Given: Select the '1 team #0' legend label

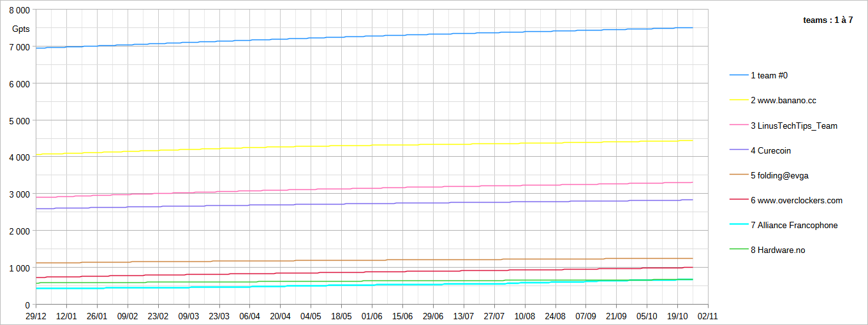Looking at the screenshot, I should coord(769,75).
